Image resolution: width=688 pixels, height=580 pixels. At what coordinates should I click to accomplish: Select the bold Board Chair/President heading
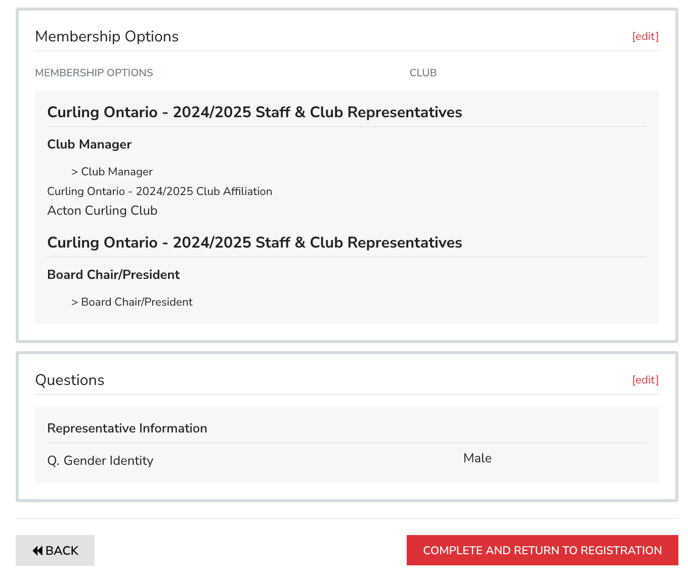(x=113, y=274)
